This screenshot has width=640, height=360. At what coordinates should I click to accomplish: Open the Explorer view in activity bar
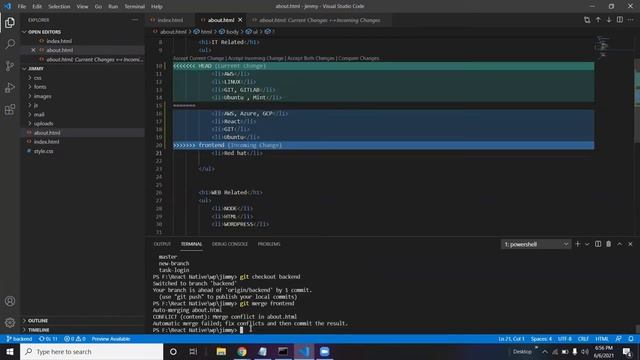tap(10, 22)
